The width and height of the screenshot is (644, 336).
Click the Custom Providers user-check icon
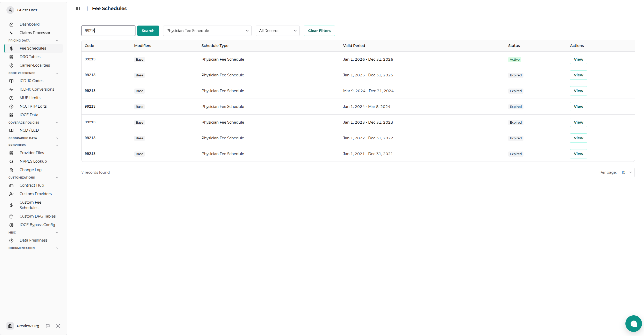(x=11, y=194)
